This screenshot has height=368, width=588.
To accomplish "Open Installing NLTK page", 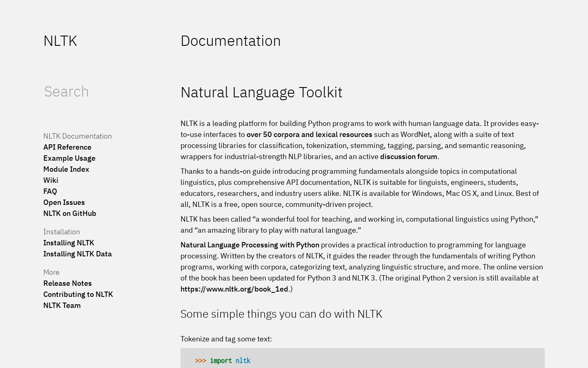I will pos(69,243).
